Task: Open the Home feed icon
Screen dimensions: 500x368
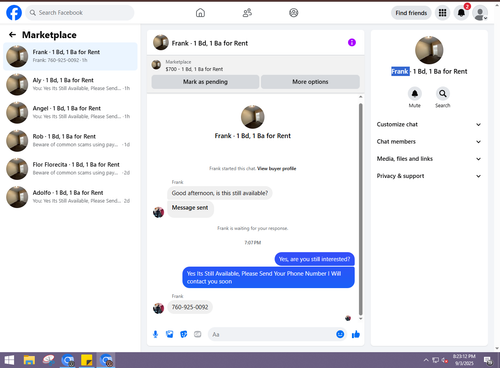Action: point(200,13)
